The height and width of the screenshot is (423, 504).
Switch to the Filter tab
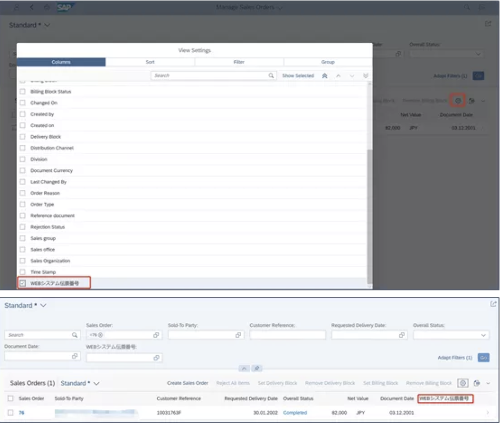239,62
